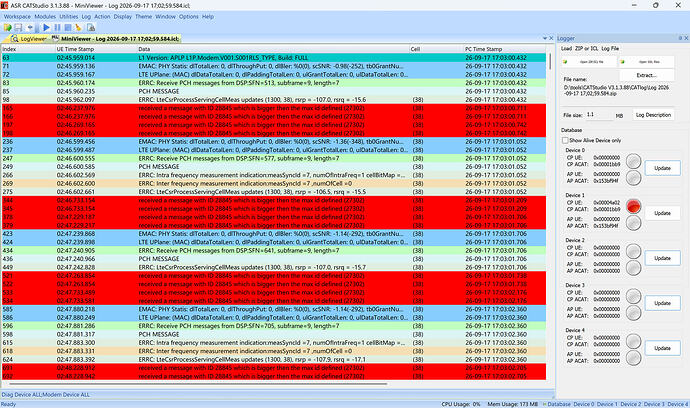This screenshot has height=408, width=690.
Task: Select the red error row with index 165
Action: (274, 108)
